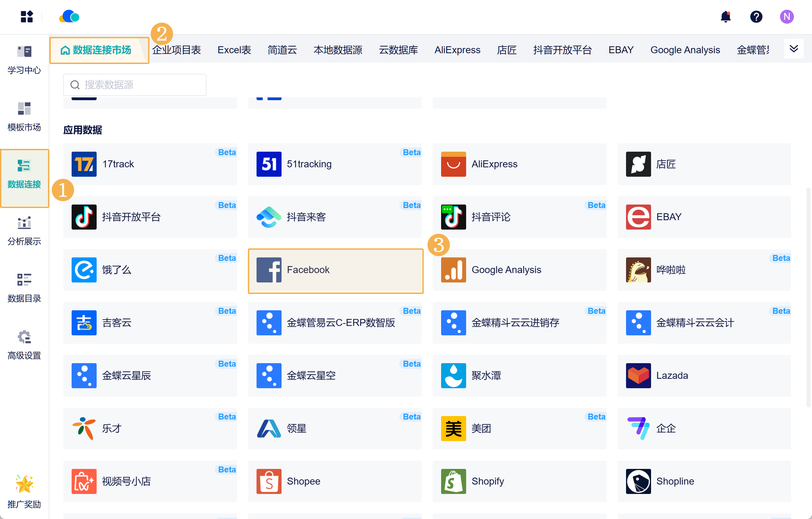Click the page vertical scrollbar
The width and height of the screenshot is (812, 519).
(809, 297)
